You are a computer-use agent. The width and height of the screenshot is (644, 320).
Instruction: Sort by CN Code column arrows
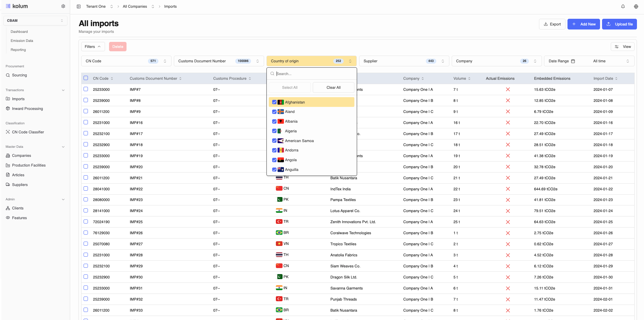(x=112, y=78)
